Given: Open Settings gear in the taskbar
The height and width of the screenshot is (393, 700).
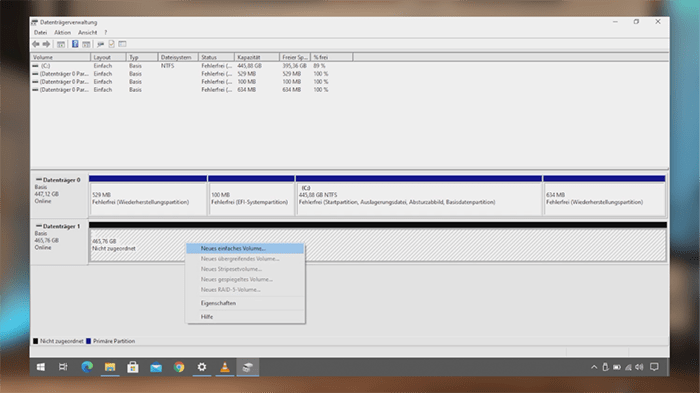Looking at the screenshot, I should (202, 367).
